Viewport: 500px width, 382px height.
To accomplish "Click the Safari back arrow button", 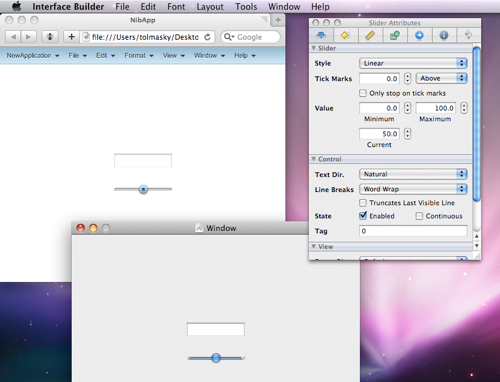I will [x=13, y=37].
